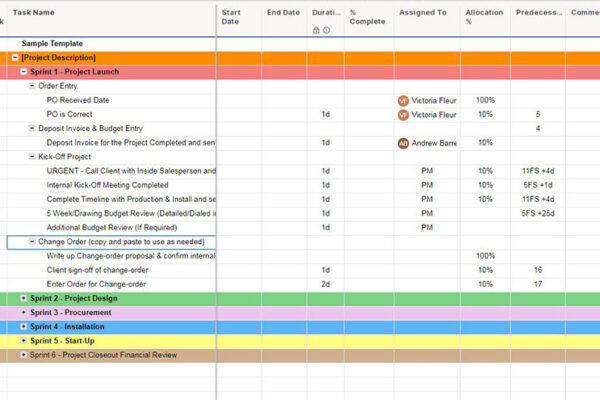600x400 pixels.
Task: Select Client sign-off of change-order task
Action: 97,270
